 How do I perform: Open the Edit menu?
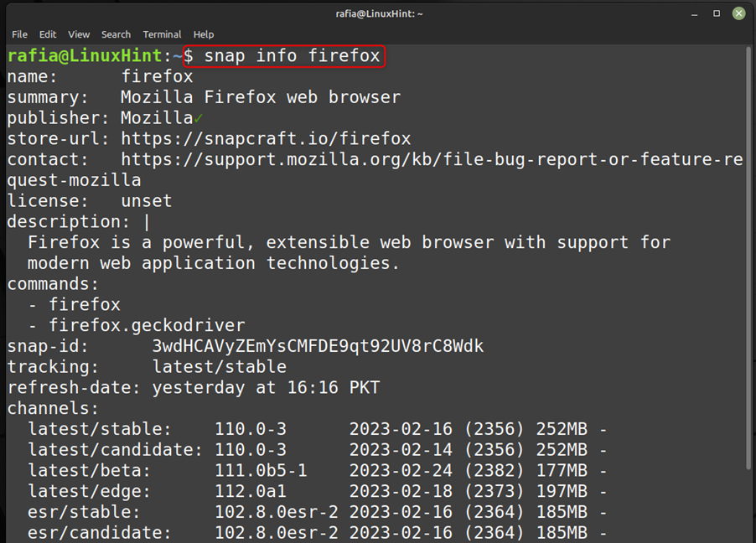[x=47, y=34]
